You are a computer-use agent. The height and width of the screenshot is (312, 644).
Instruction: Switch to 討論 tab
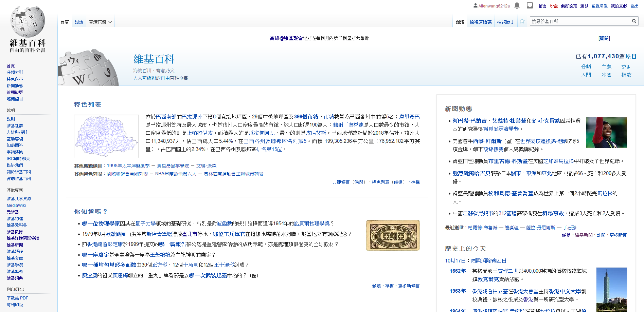pyautogui.click(x=79, y=22)
